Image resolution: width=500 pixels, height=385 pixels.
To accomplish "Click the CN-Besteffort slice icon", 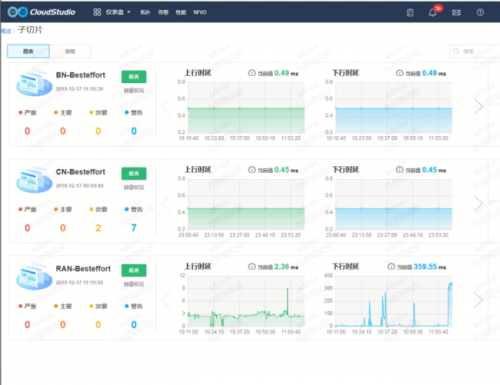I will 34,180.
